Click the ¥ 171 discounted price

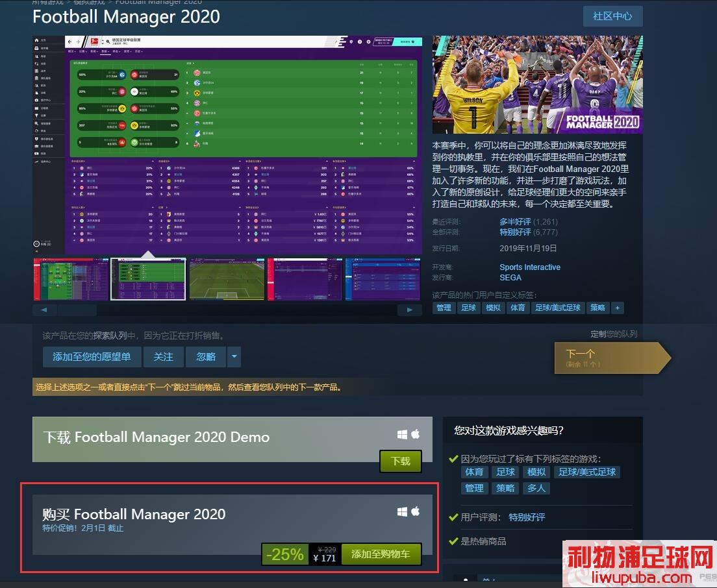click(x=325, y=558)
